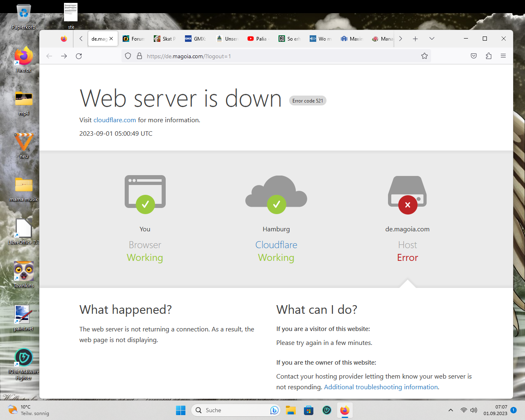The height and width of the screenshot is (420, 525).
Task: Open the ste document desktop icon
Action: tap(71, 16)
